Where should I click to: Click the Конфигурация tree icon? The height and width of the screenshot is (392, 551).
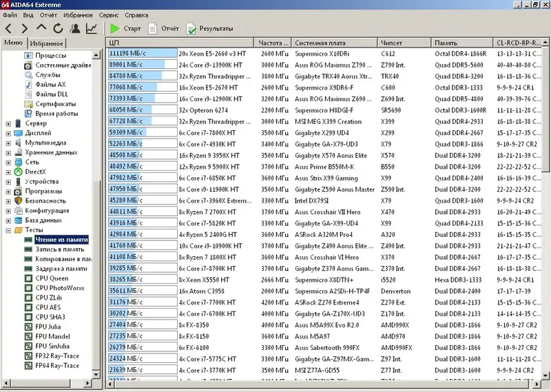[x=19, y=211]
